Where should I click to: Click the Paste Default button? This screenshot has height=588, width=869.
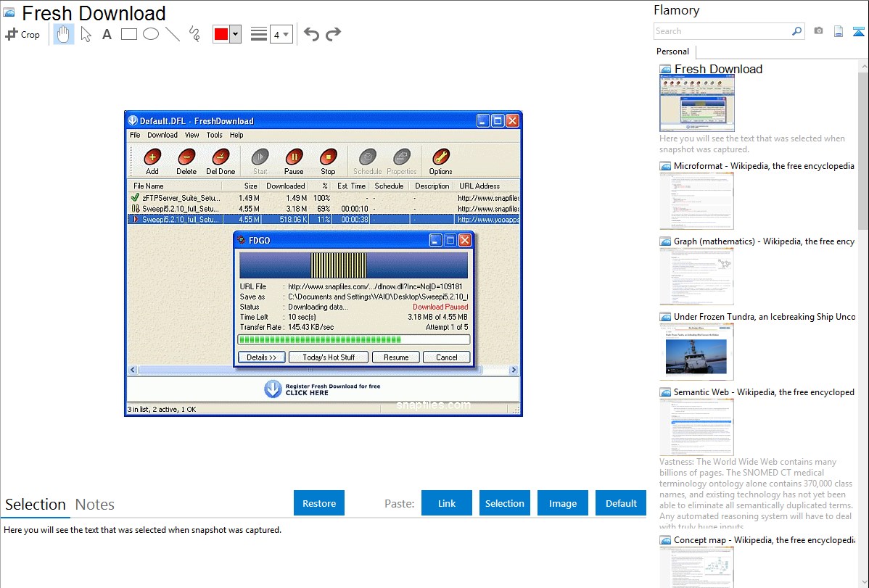tap(621, 503)
